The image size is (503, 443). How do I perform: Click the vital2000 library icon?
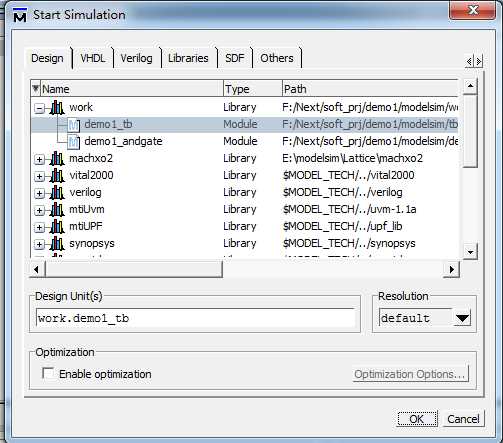(57, 176)
